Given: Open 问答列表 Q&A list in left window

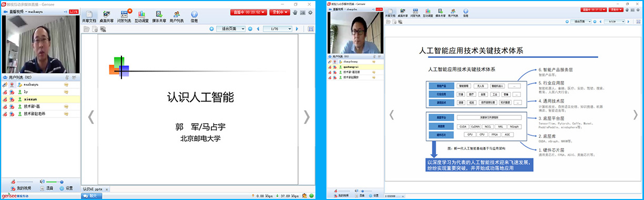Looking at the screenshot, I should click(x=125, y=16).
